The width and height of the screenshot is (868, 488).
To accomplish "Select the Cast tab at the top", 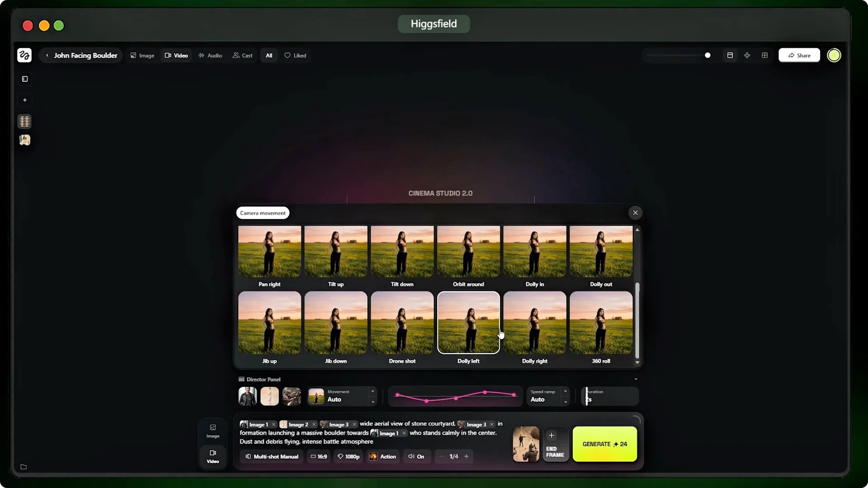I will (243, 55).
